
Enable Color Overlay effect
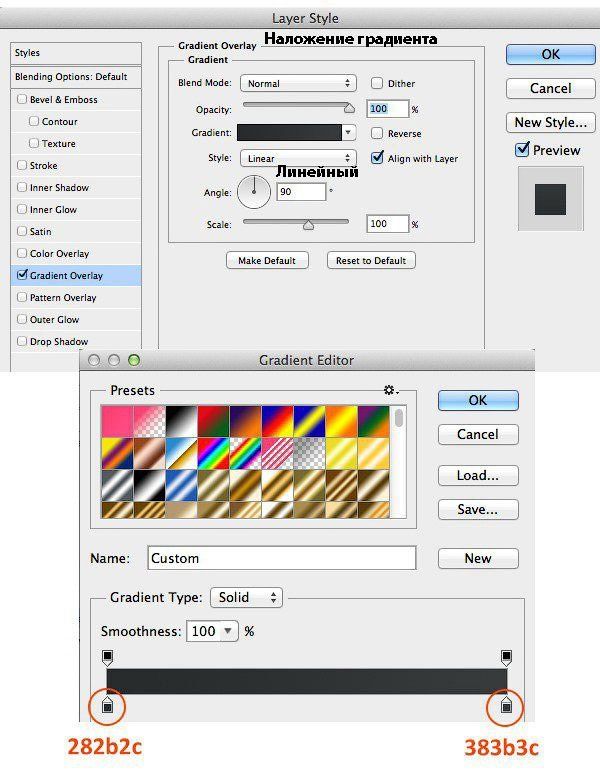pyautogui.click(x=22, y=253)
